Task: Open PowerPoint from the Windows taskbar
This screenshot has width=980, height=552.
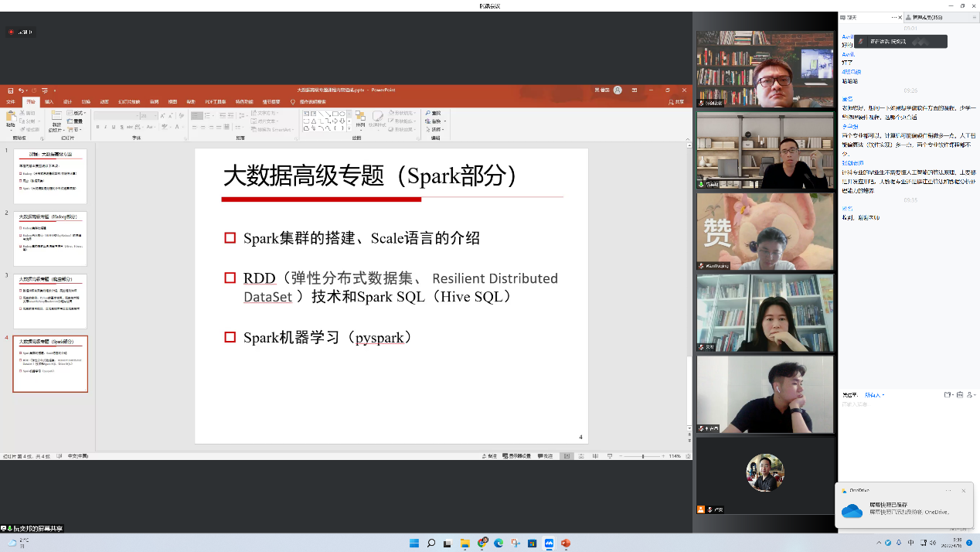Action: pyautogui.click(x=566, y=543)
